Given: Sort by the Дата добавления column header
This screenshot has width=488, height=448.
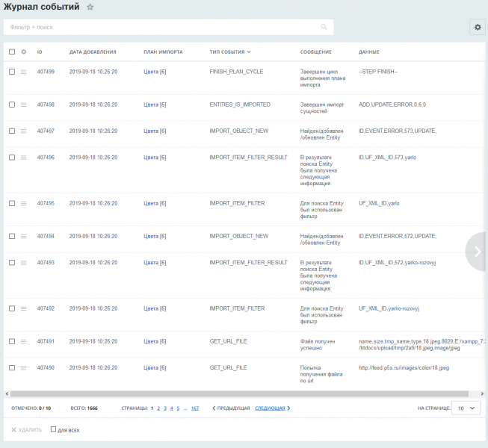Looking at the screenshot, I should click(x=93, y=52).
